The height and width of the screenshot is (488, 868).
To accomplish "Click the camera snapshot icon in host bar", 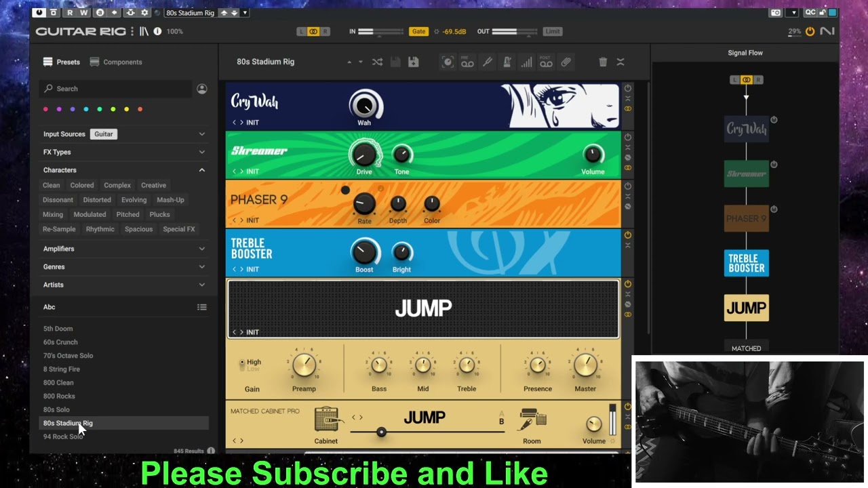I will pyautogui.click(x=776, y=12).
